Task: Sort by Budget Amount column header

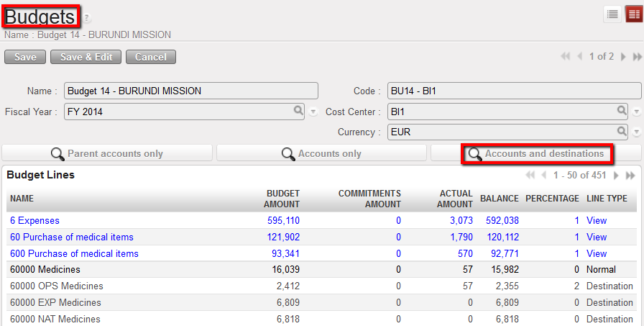Action: [282, 199]
